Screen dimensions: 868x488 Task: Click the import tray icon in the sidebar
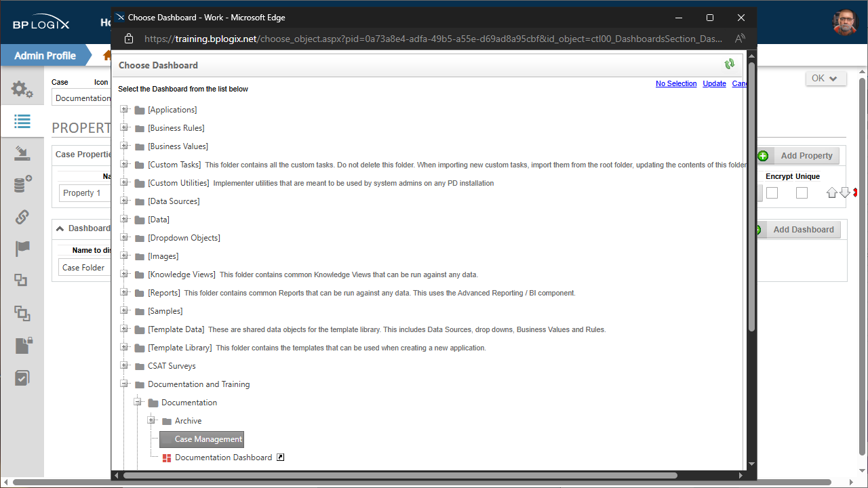click(22, 154)
